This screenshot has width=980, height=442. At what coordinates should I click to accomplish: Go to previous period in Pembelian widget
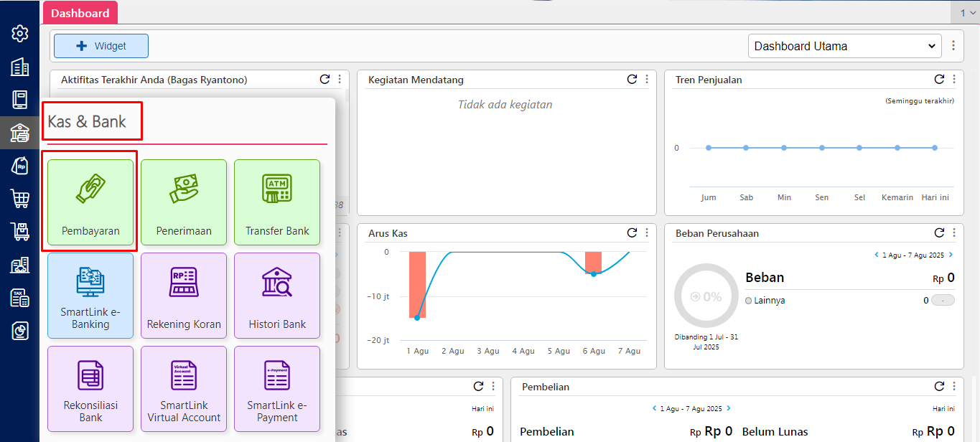pyautogui.click(x=654, y=408)
